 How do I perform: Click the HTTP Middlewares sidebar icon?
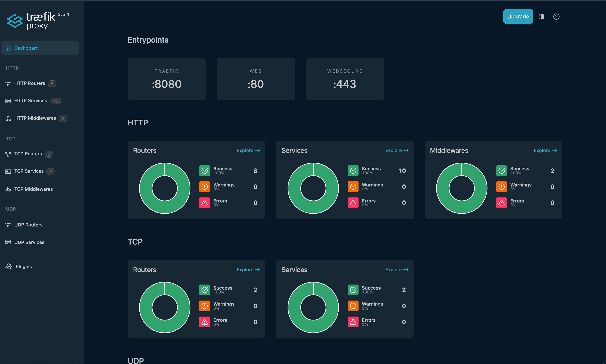(8, 119)
